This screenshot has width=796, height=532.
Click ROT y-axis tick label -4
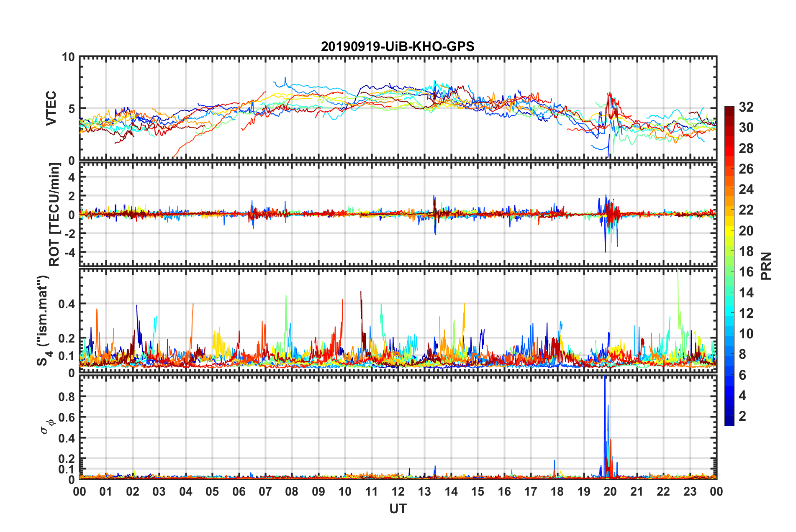coord(70,253)
